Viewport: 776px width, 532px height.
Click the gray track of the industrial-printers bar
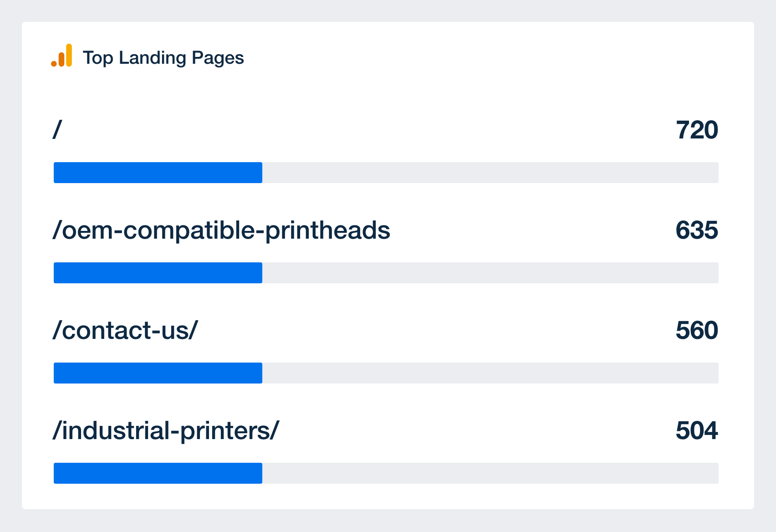click(x=490, y=473)
